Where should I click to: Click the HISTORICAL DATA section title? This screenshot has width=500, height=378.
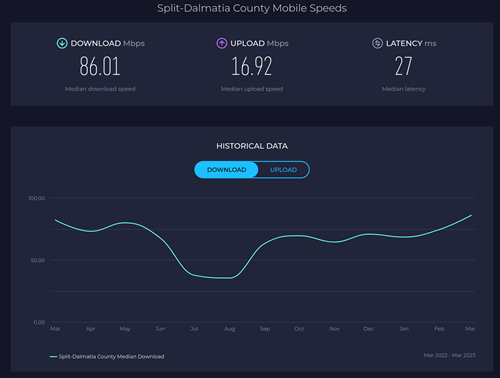click(x=252, y=146)
